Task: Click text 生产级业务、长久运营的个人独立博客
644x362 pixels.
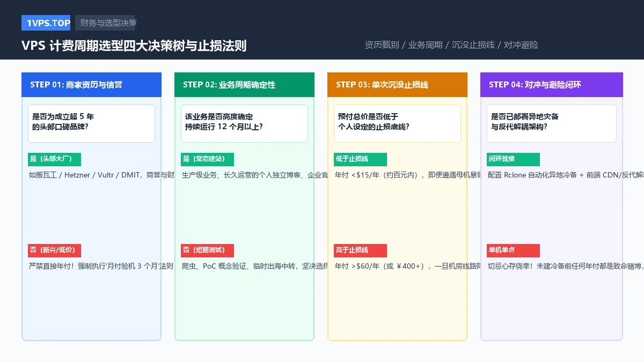Action: coord(240,175)
